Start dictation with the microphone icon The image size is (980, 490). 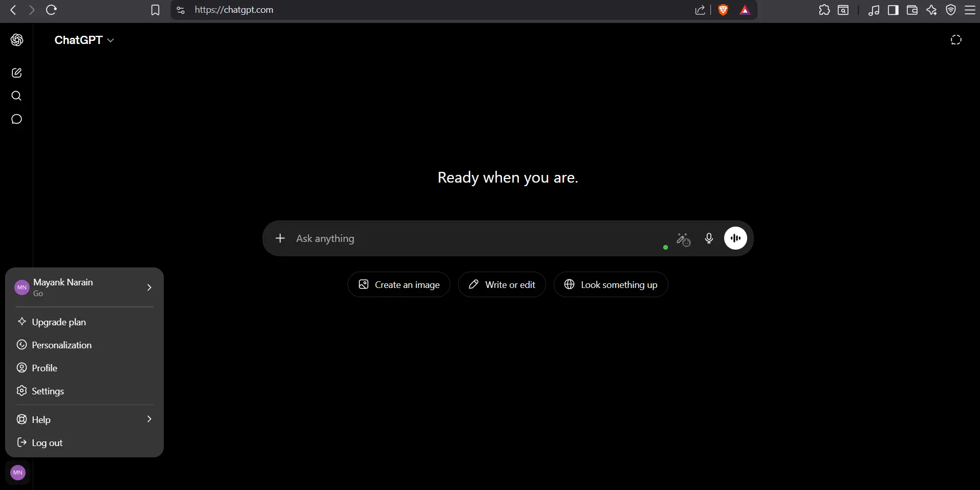(709, 238)
